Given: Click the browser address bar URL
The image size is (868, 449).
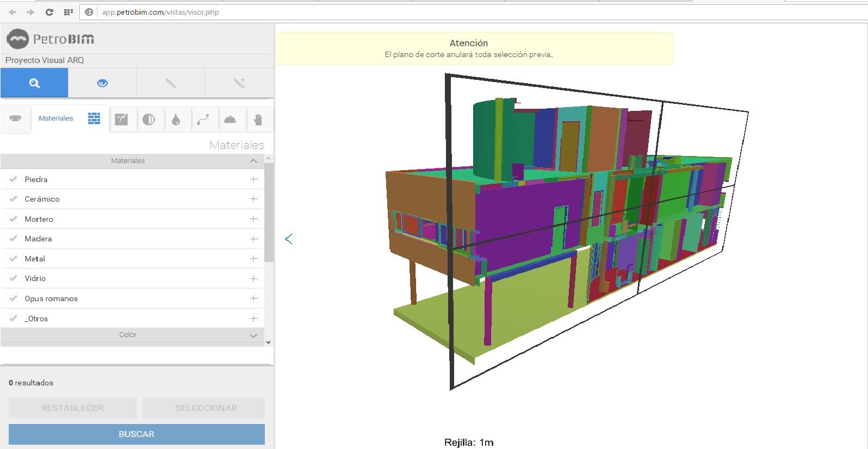Looking at the screenshot, I should (x=160, y=12).
